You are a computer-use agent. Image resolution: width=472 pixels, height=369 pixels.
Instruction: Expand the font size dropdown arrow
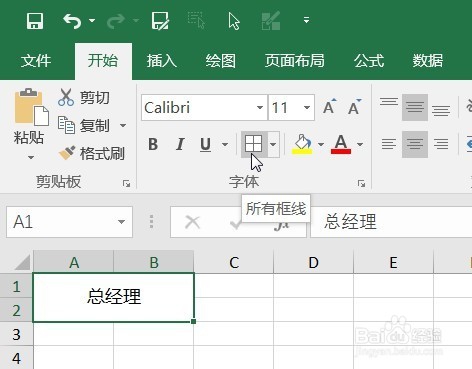(x=307, y=108)
